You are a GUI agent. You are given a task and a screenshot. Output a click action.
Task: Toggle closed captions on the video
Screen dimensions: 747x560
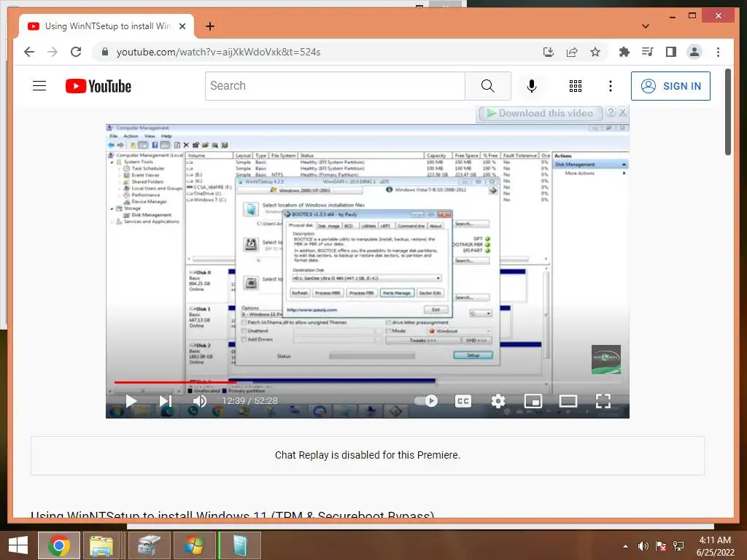[x=463, y=401]
